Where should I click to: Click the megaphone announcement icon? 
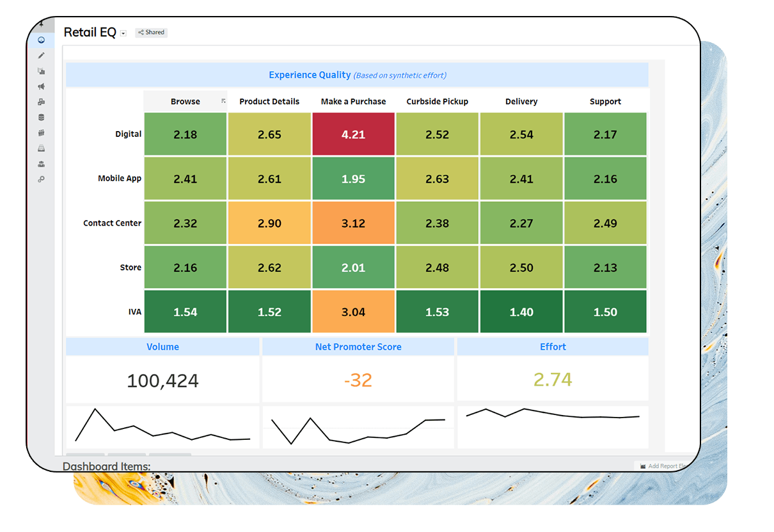[41, 86]
